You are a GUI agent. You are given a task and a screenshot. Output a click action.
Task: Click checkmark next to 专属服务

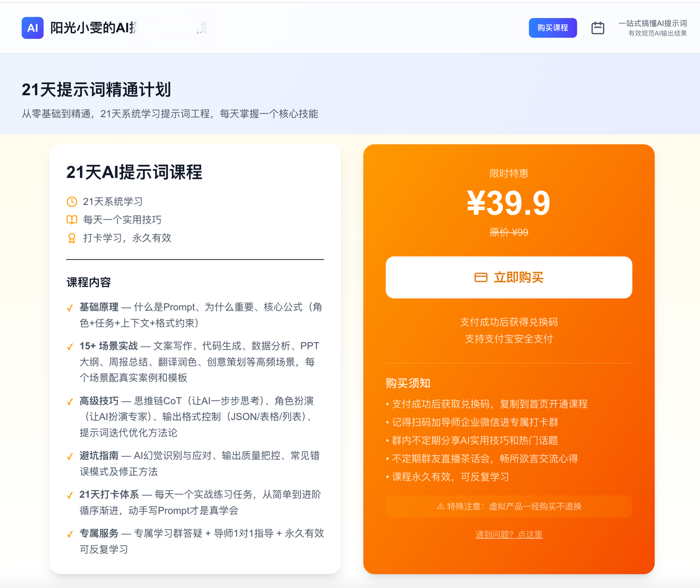click(70, 534)
